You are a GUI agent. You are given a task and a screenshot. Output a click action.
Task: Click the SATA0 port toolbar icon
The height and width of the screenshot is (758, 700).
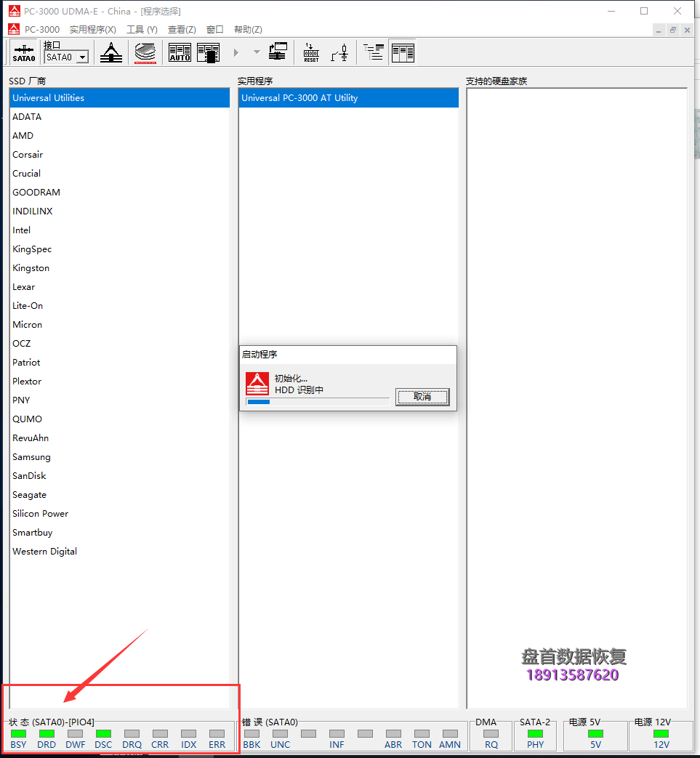[x=24, y=53]
